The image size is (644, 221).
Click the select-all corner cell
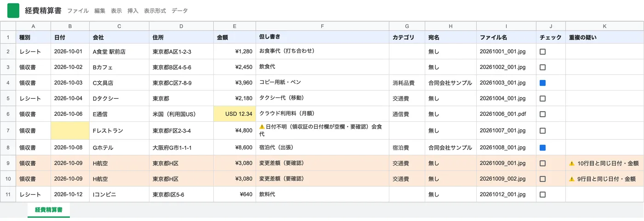8,26
